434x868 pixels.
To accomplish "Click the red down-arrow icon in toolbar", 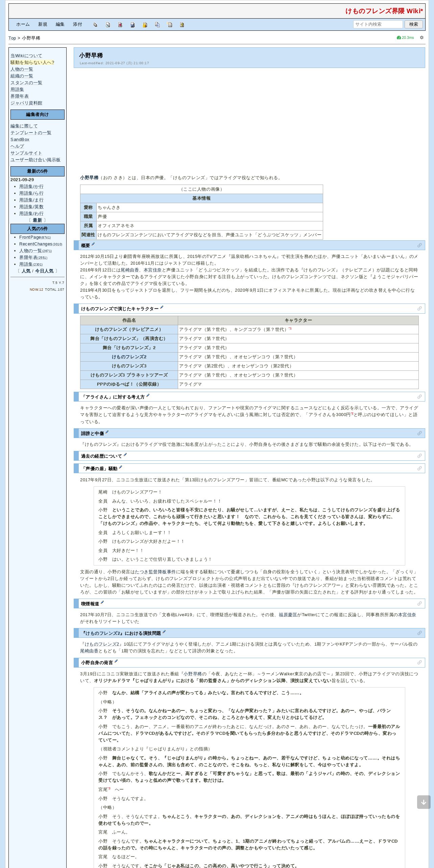I will (120, 25).
